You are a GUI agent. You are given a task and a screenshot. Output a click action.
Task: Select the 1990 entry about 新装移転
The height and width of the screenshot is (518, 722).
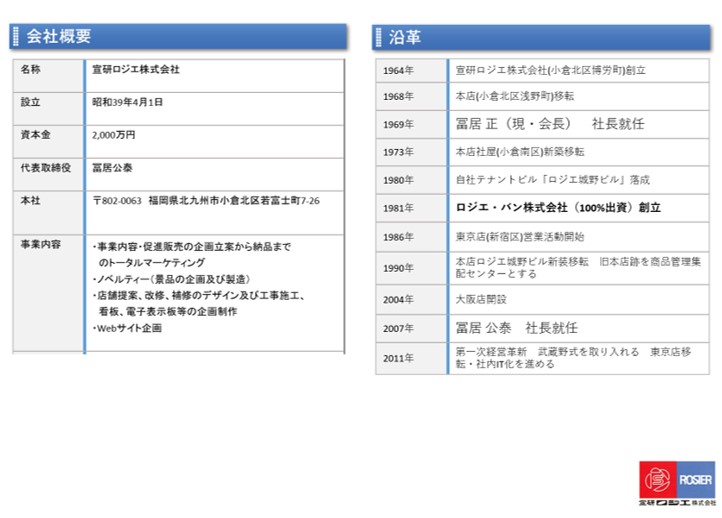(578, 268)
